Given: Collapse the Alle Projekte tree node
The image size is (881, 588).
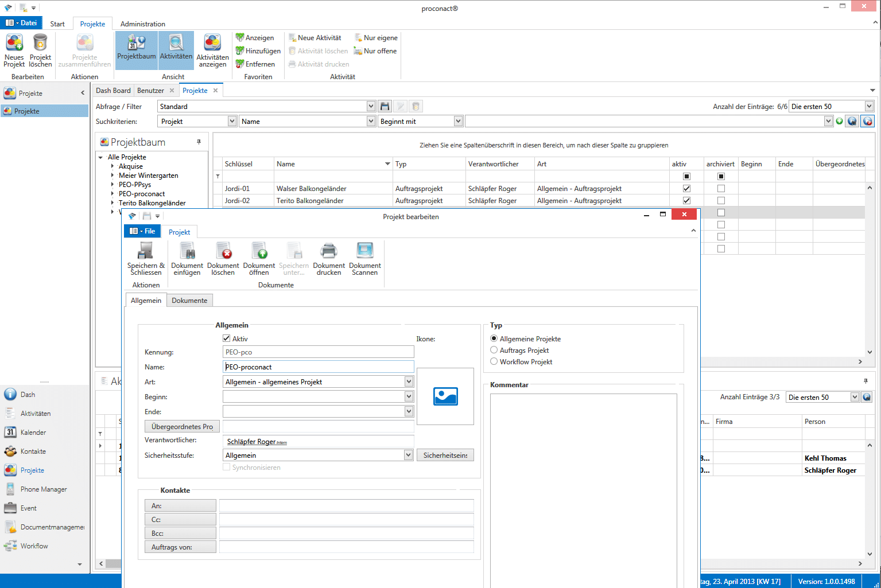Looking at the screenshot, I should click(101, 157).
